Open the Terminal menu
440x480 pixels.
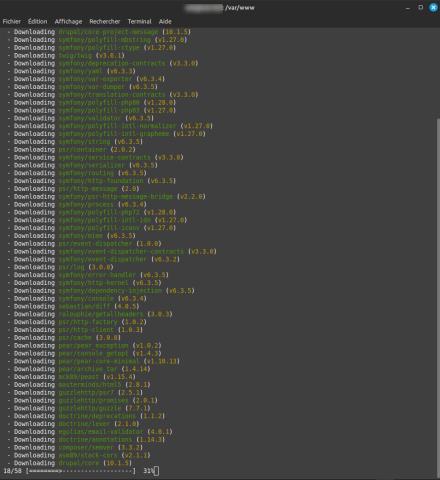click(x=139, y=21)
